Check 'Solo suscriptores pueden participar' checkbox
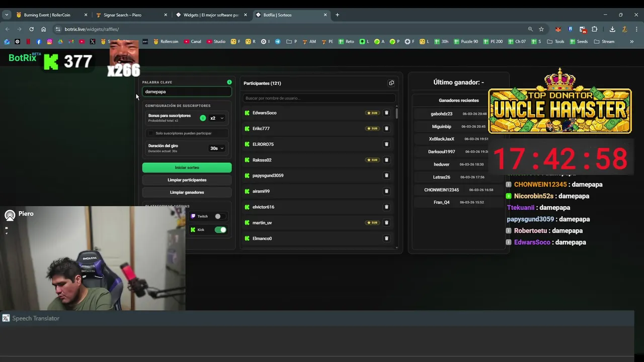Viewport: 644px width, 362px height. click(x=150, y=133)
